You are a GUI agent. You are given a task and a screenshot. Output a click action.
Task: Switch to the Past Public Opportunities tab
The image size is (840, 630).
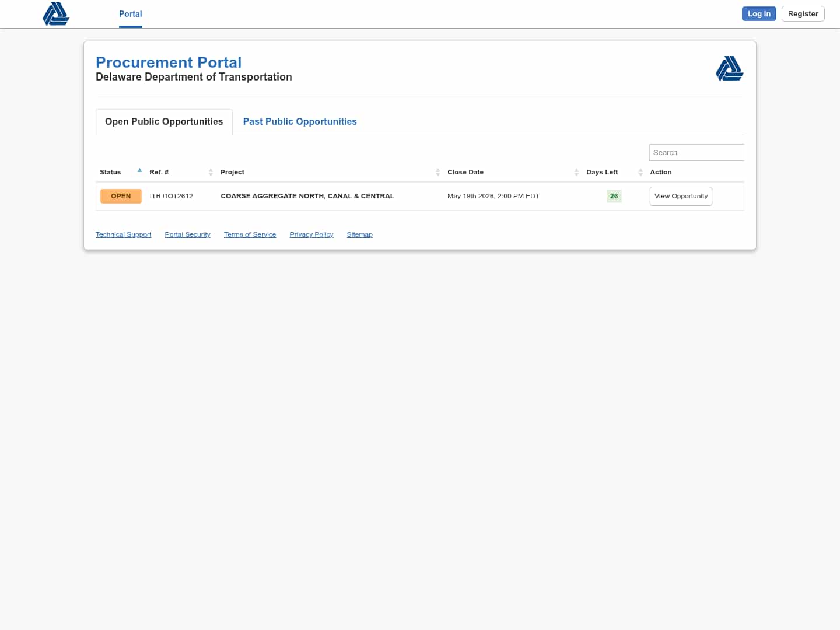300,121
